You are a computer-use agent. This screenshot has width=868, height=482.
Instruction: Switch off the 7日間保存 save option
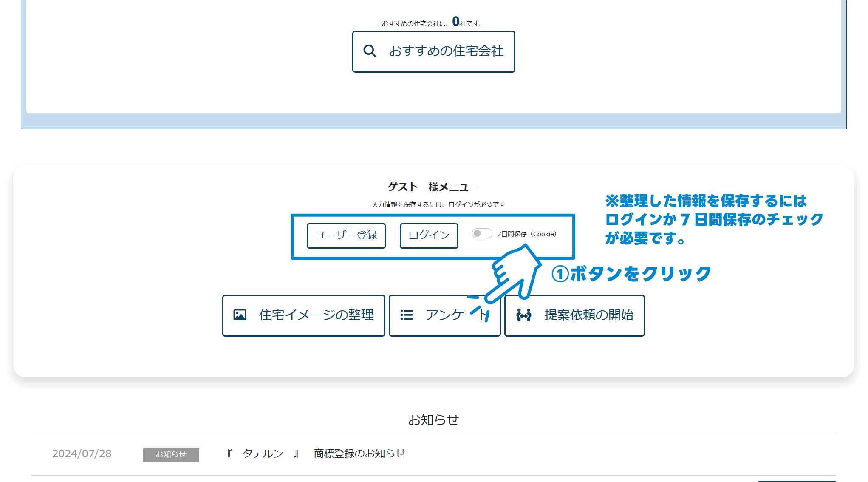482,234
